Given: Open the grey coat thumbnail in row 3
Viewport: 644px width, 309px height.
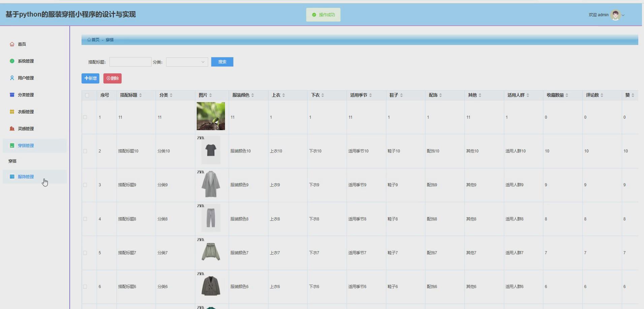Looking at the screenshot, I should coord(211,184).
